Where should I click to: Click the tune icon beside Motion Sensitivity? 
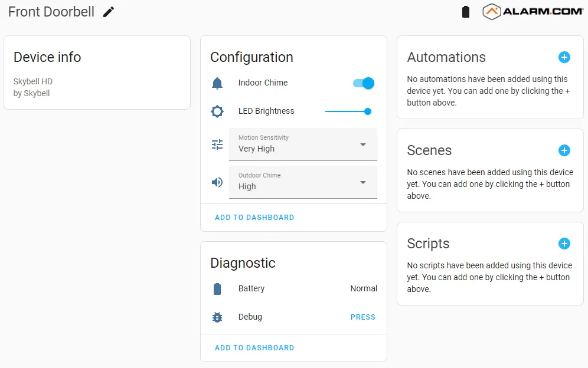click(x=217, y=144)
